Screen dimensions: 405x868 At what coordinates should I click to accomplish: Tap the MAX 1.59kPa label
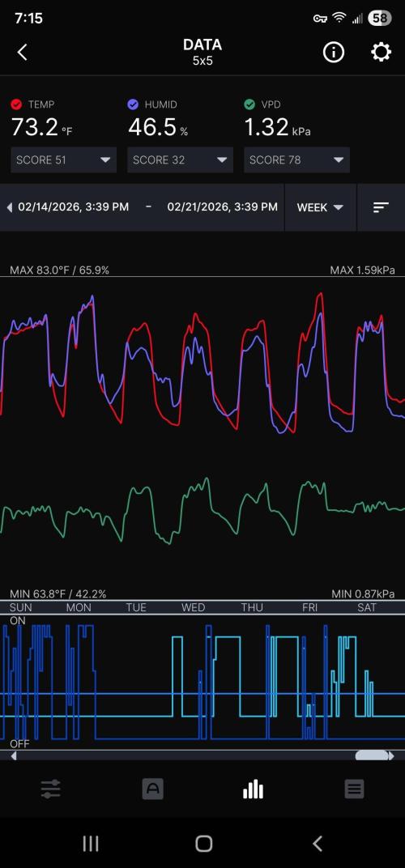pyautogui.click(x=362, y=270)
